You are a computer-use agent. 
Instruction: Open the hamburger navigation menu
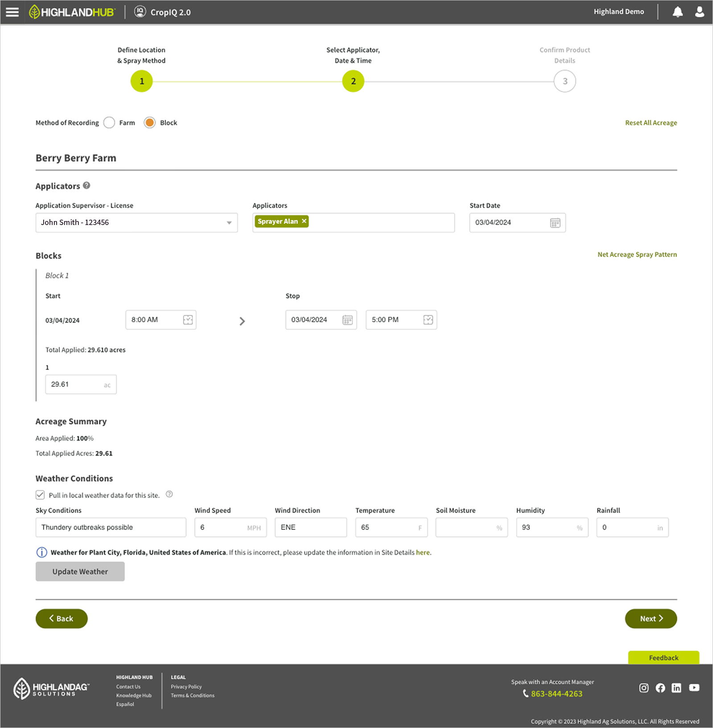click(x=12, y=12)
